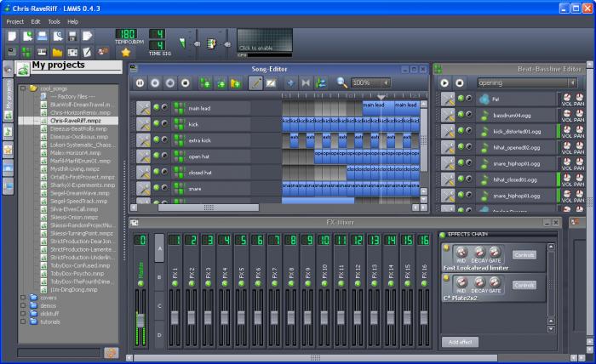Play the Beat+Bassline Editor pattern
Viewport: 596px width, 364px height.
point(444,82)
